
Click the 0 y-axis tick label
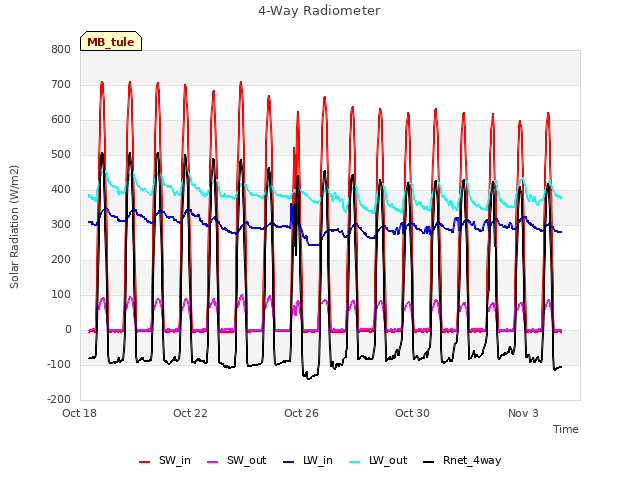click(68, 330)
